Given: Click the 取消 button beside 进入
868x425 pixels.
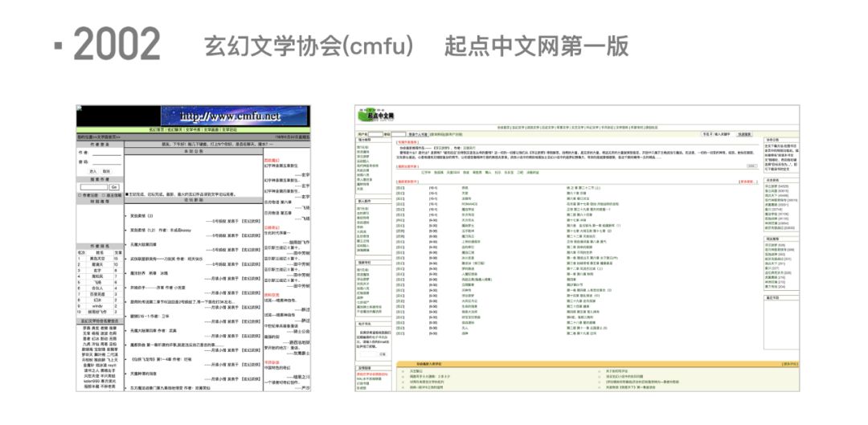Looking at the screenshot, I should tap(106, 172).
